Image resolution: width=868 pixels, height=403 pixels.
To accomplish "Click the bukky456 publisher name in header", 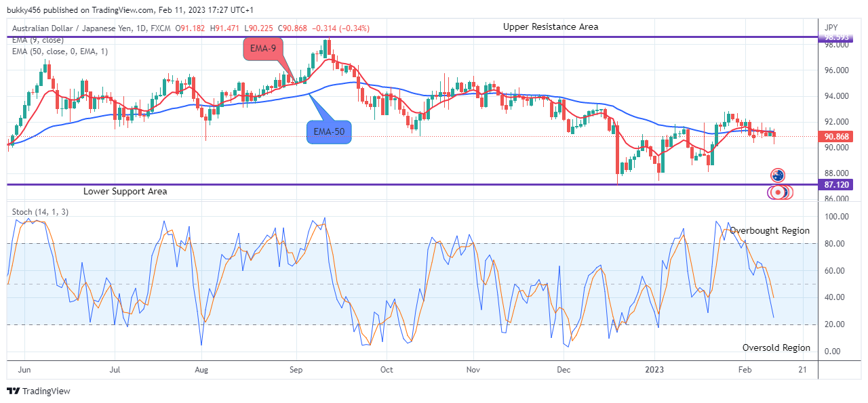I will click(x=29, y=8).
